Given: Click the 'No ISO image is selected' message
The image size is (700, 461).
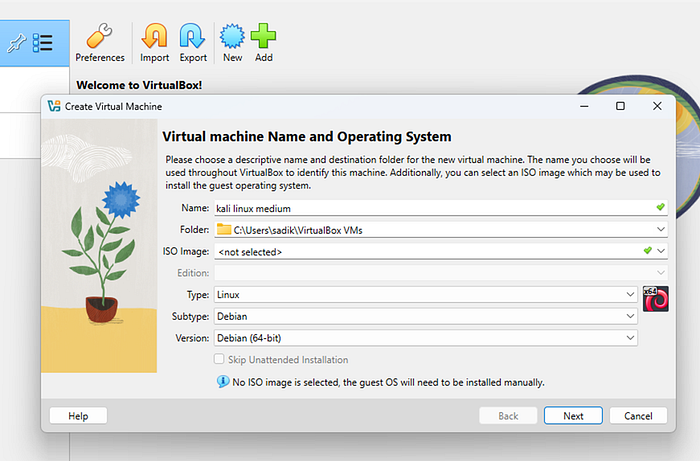Looking at the screenshot, I should pyautogui.click(x=388, y=382).
